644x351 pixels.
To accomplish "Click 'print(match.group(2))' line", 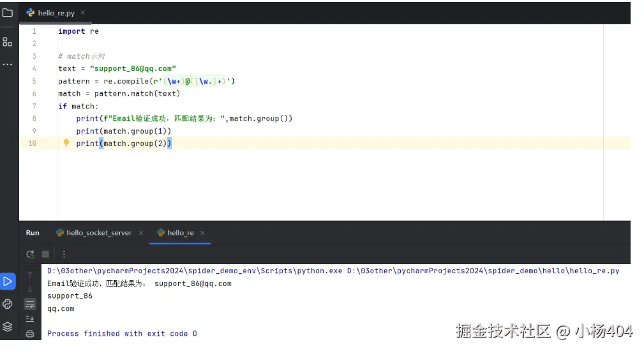I will [124, 144].
